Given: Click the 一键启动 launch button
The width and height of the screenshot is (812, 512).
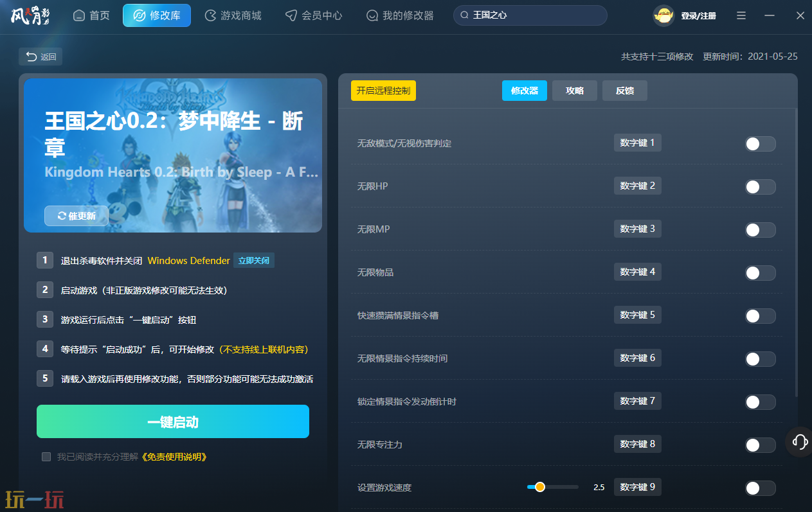Looking at the screenshot, I should tap(173, 421).
